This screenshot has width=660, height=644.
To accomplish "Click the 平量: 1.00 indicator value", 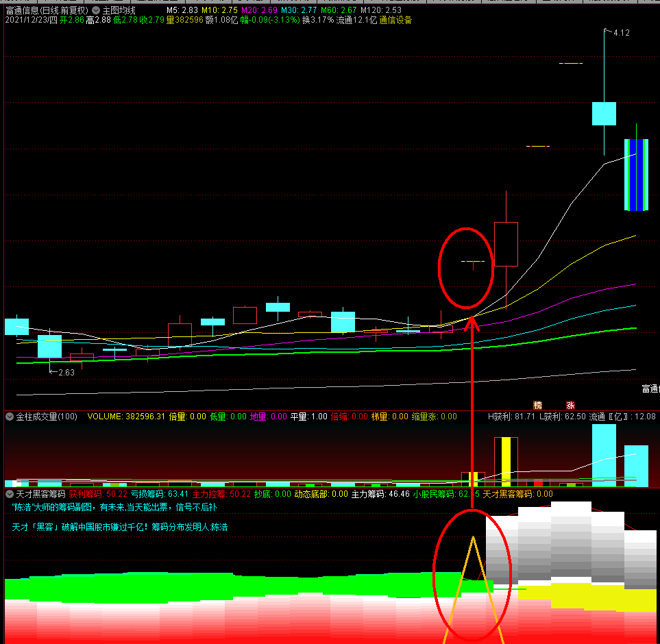I will pos(309,417).
